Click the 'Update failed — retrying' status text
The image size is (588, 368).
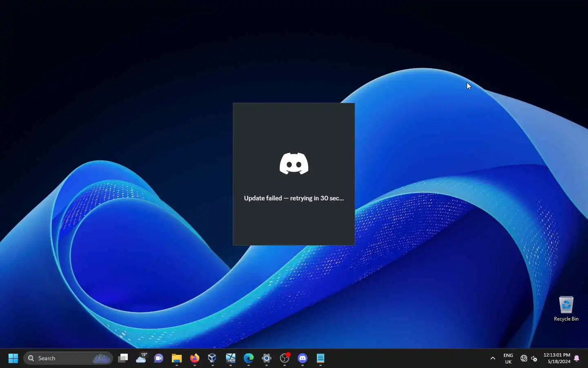pyautogui.click(x=294, y=198)
